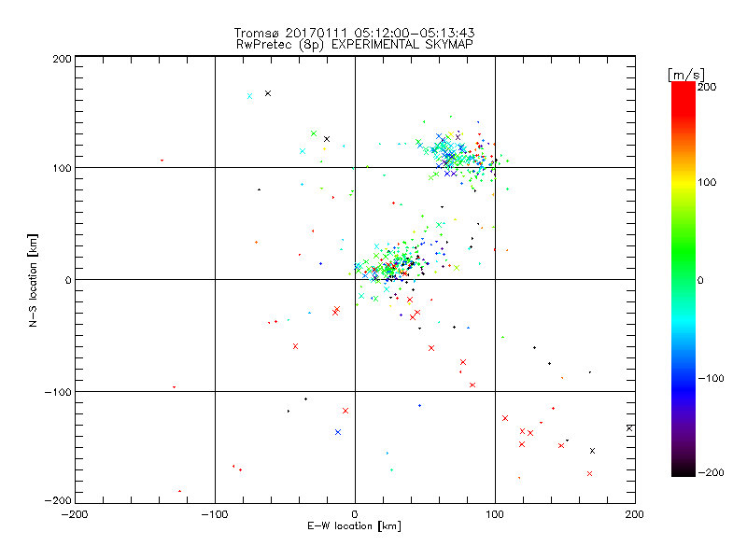Click the cyan X marker next to the top-left black X
This screenshot has width=747, height=560.
click(249, 96)
